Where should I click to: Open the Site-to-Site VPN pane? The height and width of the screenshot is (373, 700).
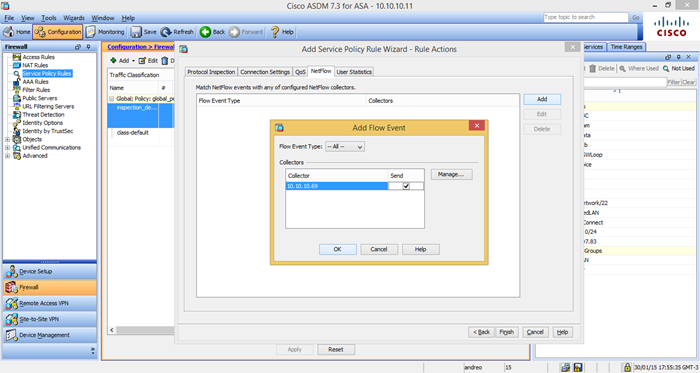[50, 319]
